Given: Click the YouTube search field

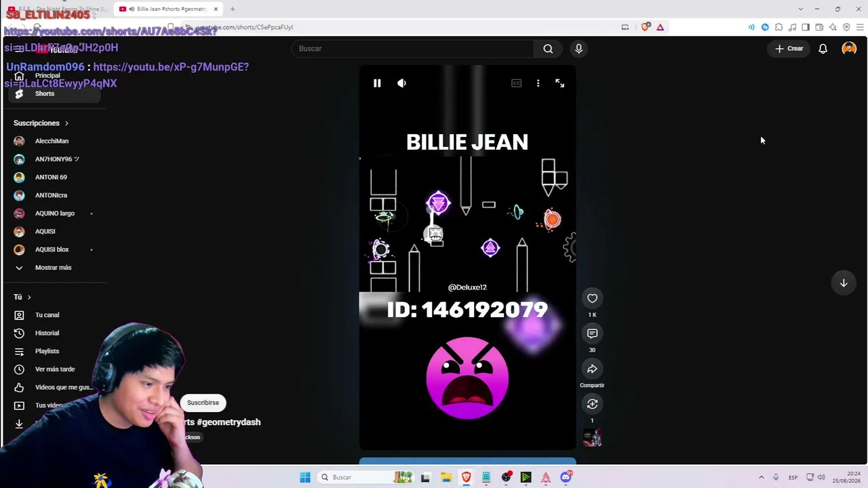Looking at the screenshot, I should click(414, 49).
